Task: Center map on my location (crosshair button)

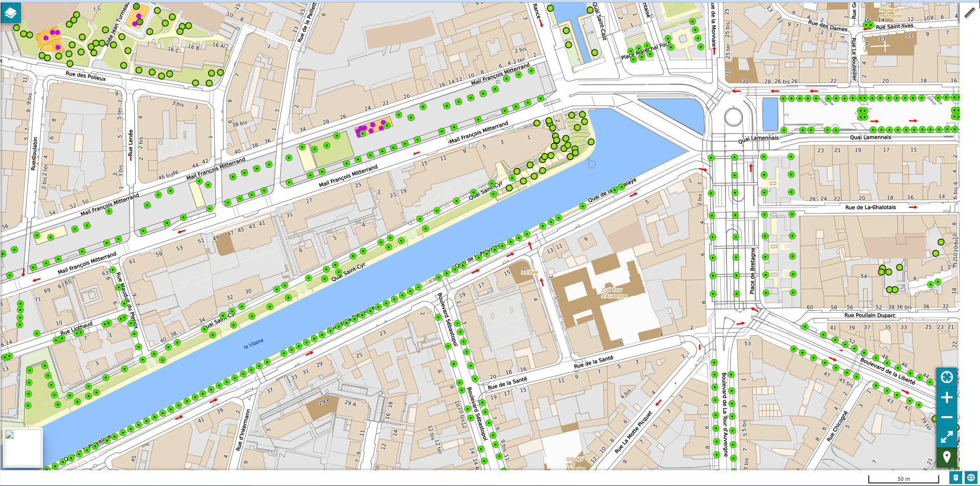Action: coord(947,377)
